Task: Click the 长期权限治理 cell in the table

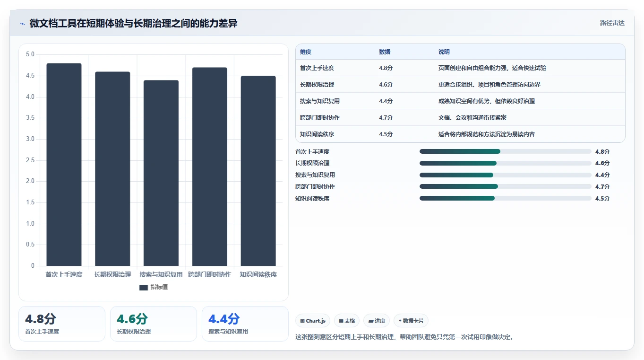Action: (x=317, y=85)
